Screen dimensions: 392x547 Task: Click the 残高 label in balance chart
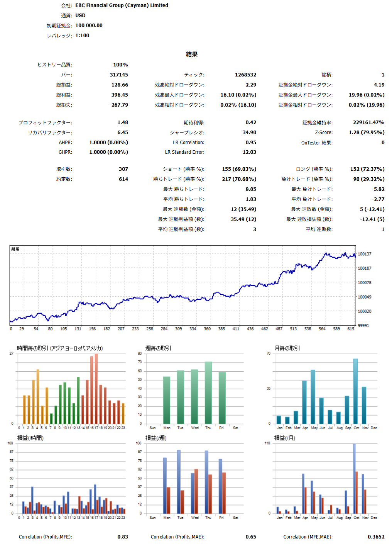[15, 249]
